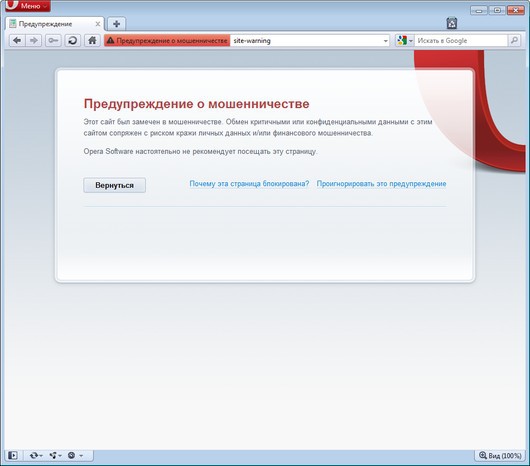Open the Opera Turbo dropdown in status bar
This screenshot has height=466, width=530.
coord(75,456)
